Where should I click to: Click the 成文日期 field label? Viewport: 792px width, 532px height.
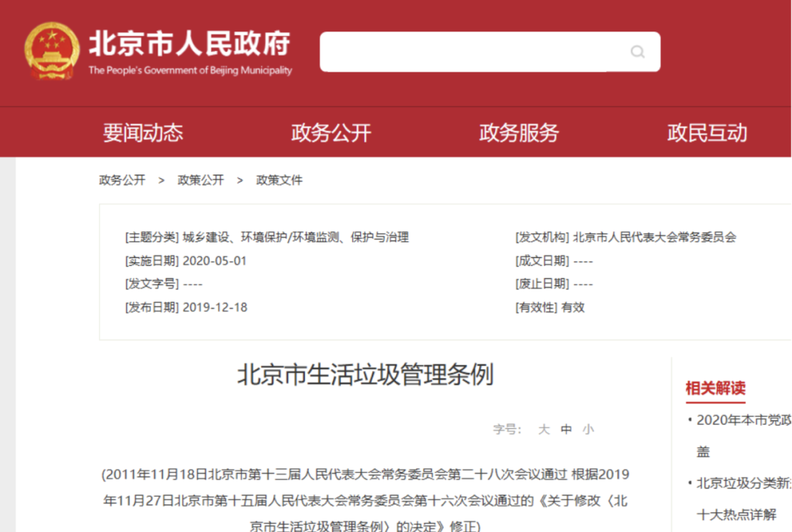coord(542,261)
